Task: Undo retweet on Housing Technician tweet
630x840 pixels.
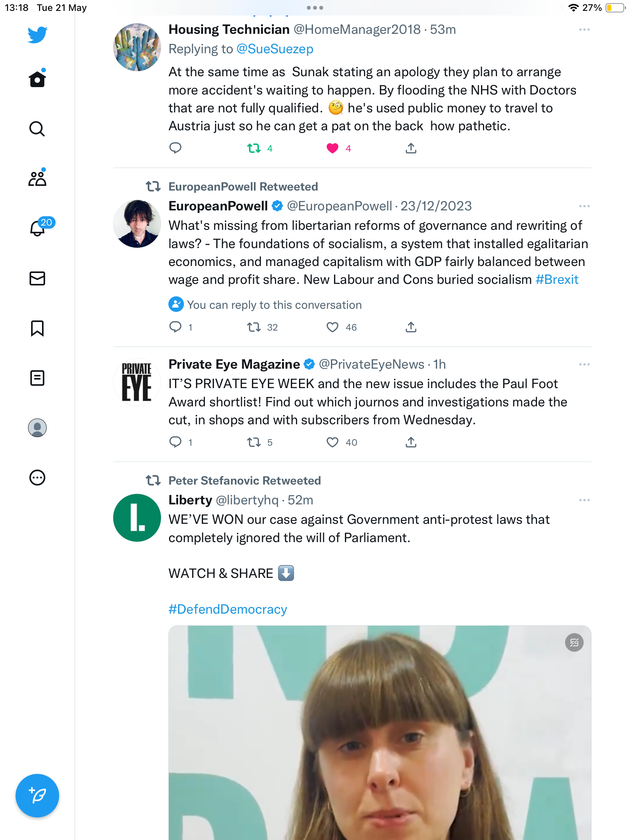Action: 254,148
